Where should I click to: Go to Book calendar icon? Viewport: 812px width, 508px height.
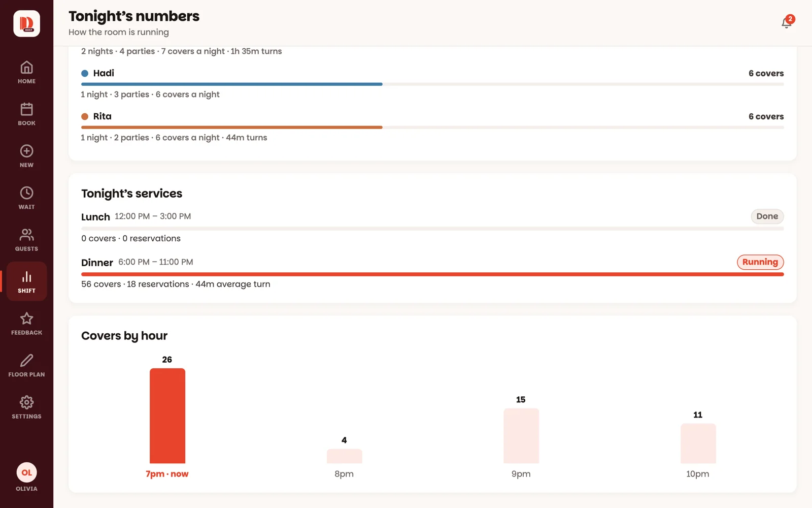(26, 109)
